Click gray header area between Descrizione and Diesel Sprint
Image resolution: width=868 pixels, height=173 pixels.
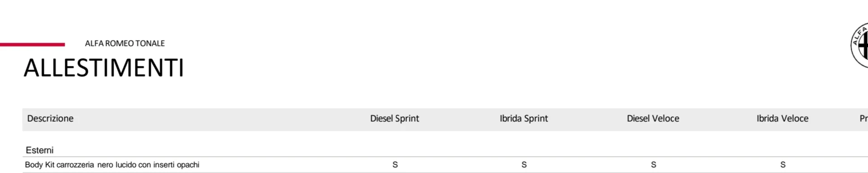tap(222, 119)
